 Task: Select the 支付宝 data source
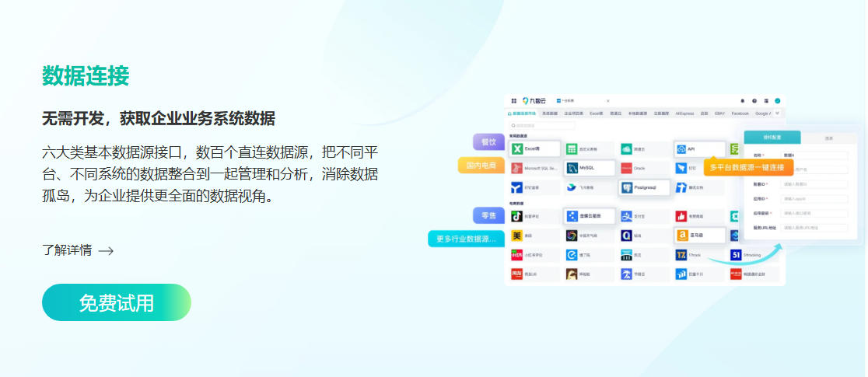[644, 216]
